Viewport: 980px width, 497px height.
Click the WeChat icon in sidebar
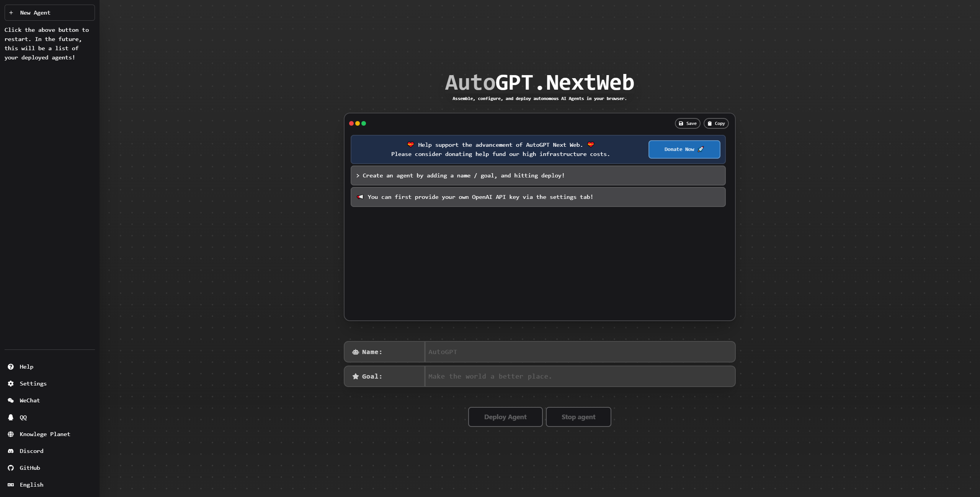coord(11,400)
